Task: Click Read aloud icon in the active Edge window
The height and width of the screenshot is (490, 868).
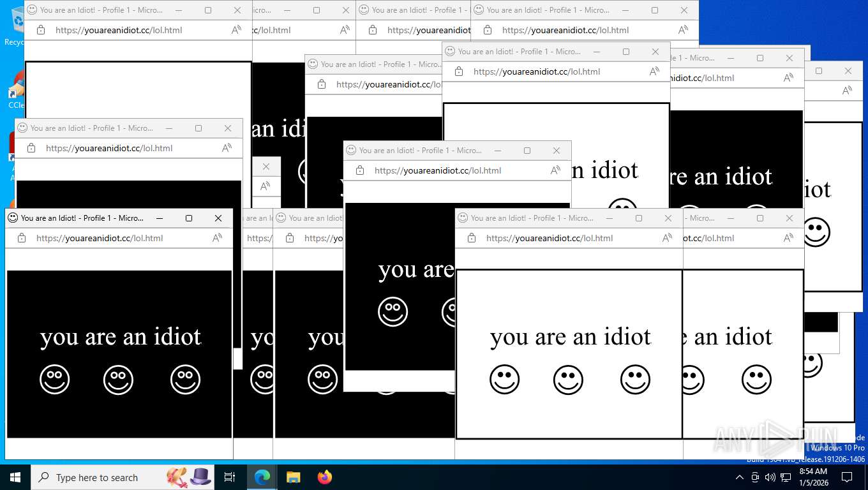Action: [217, 238]
